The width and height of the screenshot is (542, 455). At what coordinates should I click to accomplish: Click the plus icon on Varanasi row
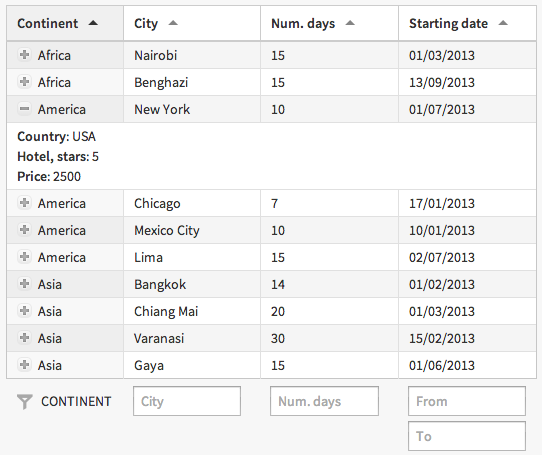pos(24,337)
